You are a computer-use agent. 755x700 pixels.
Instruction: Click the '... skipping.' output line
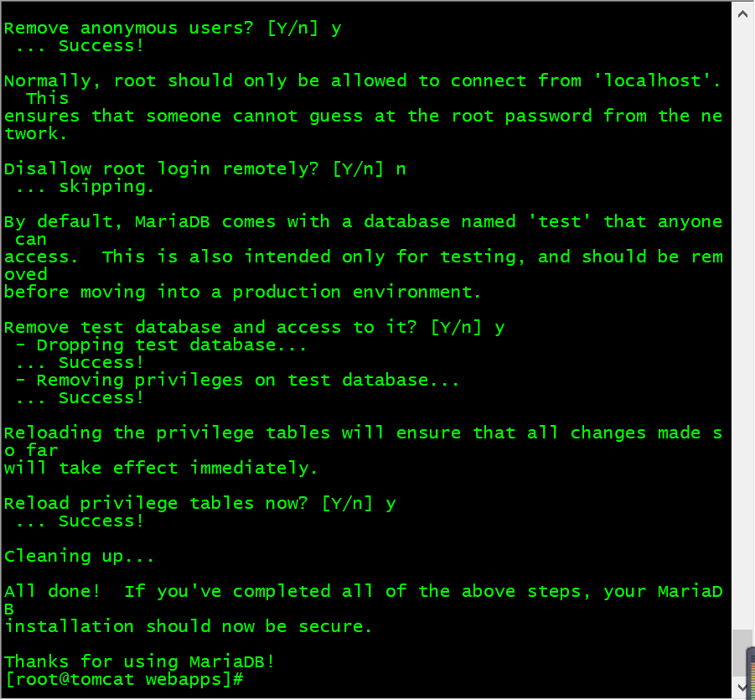tap(85, 186)
